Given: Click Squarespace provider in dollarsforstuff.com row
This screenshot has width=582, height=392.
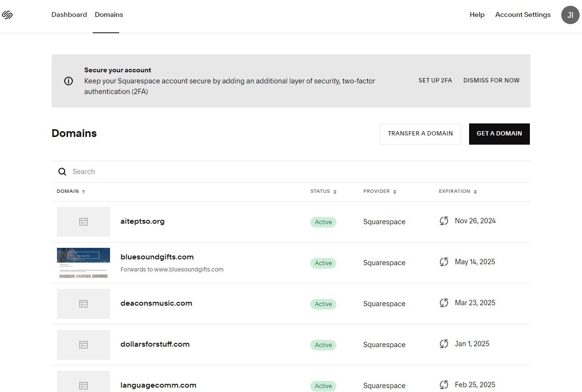Looking at the screenshot, I should pyautogui.click(x=384, y=345).
